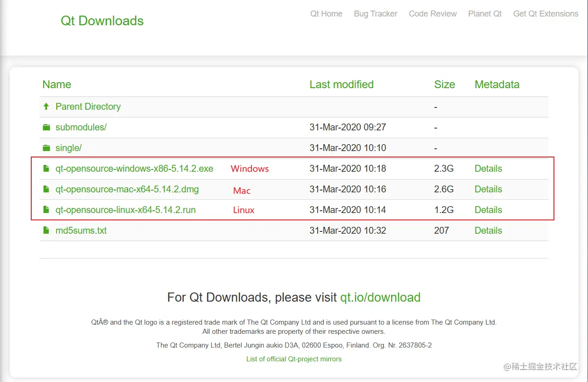The width and height of the screenshot is (588, 382).
Task: Click the 207 size value
Action: tap(441, 230)
